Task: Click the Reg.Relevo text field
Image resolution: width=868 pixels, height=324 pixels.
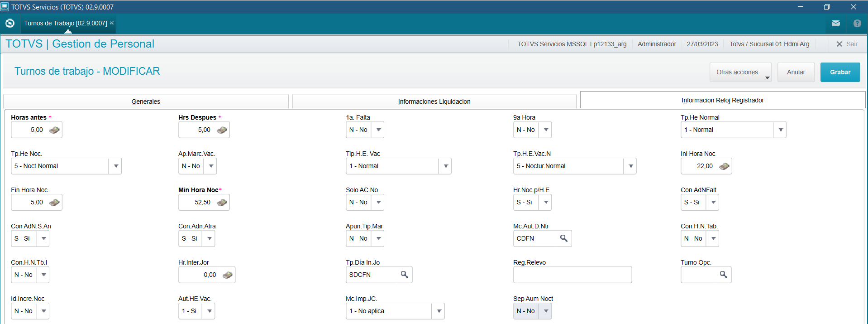Action: point(572,275)
